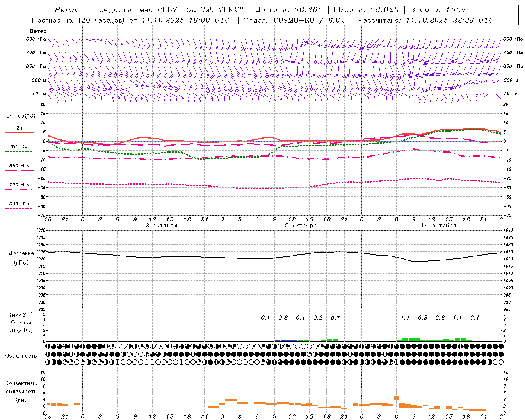Click the "Широта: 58.023" latitude value
This screenshot has width=525, height=420.
pos(366,10)
